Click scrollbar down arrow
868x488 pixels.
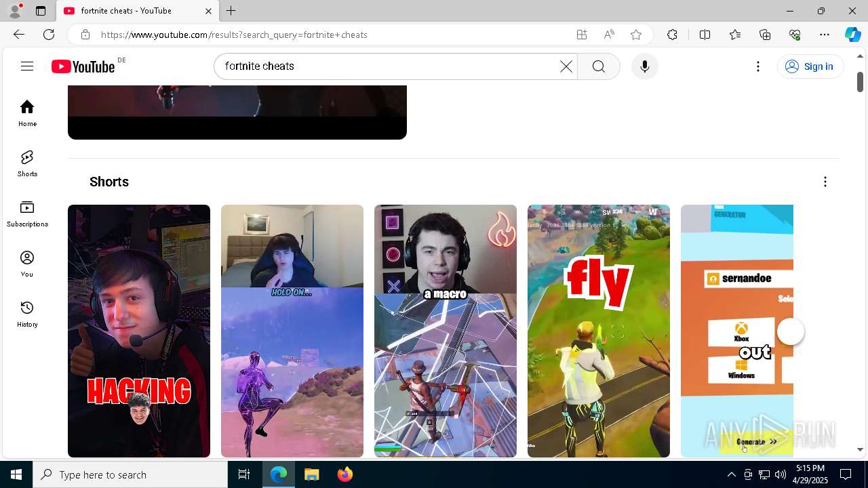(860, 449)
